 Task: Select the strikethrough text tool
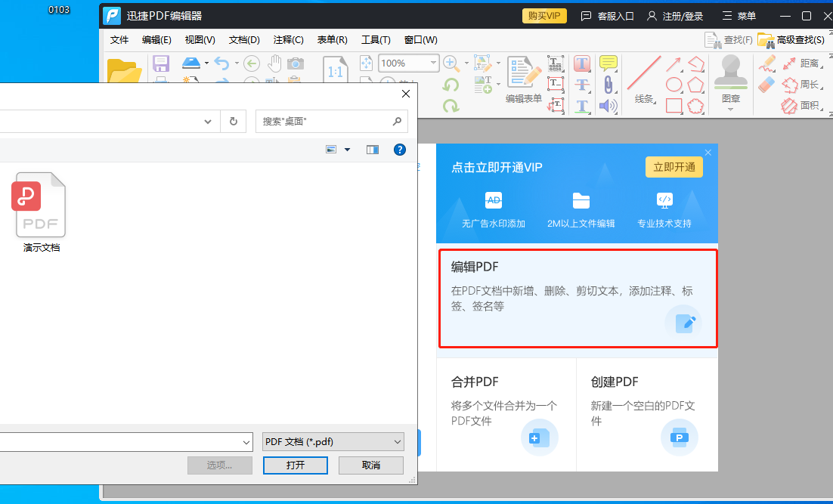pos(582,85)
